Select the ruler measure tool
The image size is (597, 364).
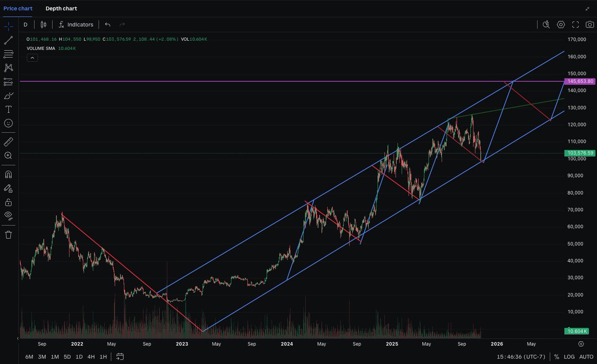[x=8, y=142]
